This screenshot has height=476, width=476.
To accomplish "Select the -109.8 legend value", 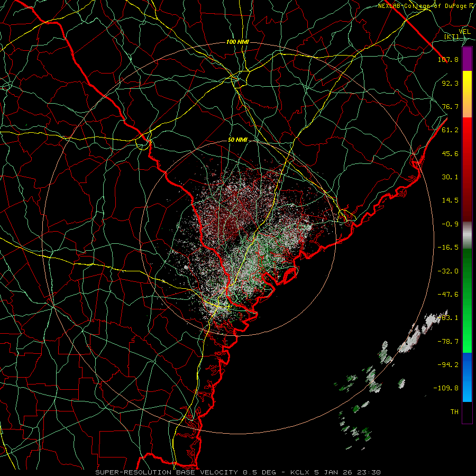I will point(446,388).
